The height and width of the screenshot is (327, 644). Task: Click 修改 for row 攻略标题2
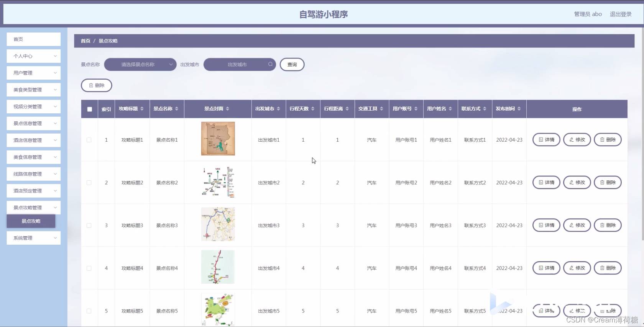[x=577, y=182]
